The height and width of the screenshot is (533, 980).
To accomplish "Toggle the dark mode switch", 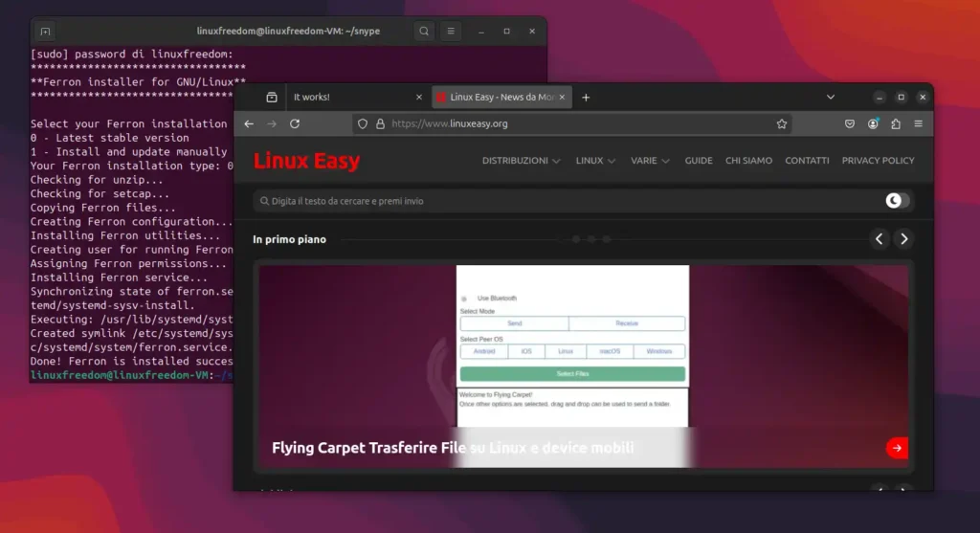I will coord(898,201).
